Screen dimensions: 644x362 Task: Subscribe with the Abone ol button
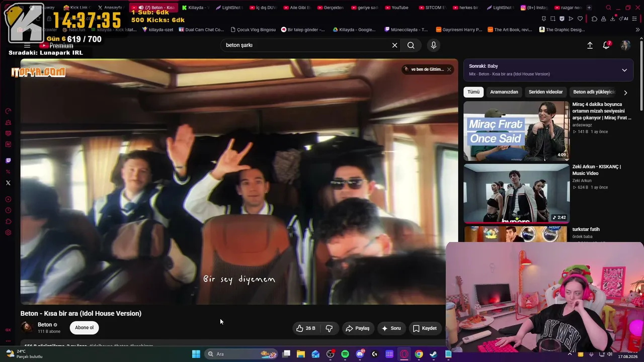pos(84,328)
